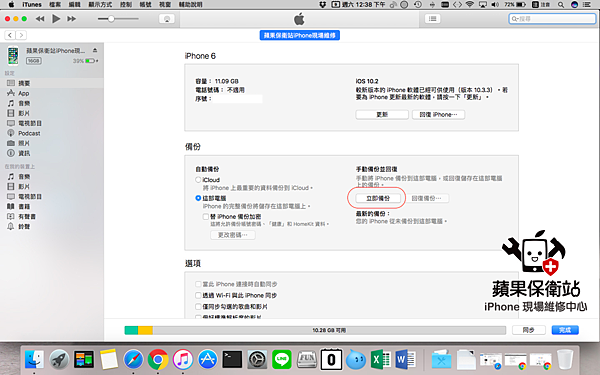Click the 16GB capacity badge
Image resolution: width=600 pixels, height=375 pixels.
[34, 61]
